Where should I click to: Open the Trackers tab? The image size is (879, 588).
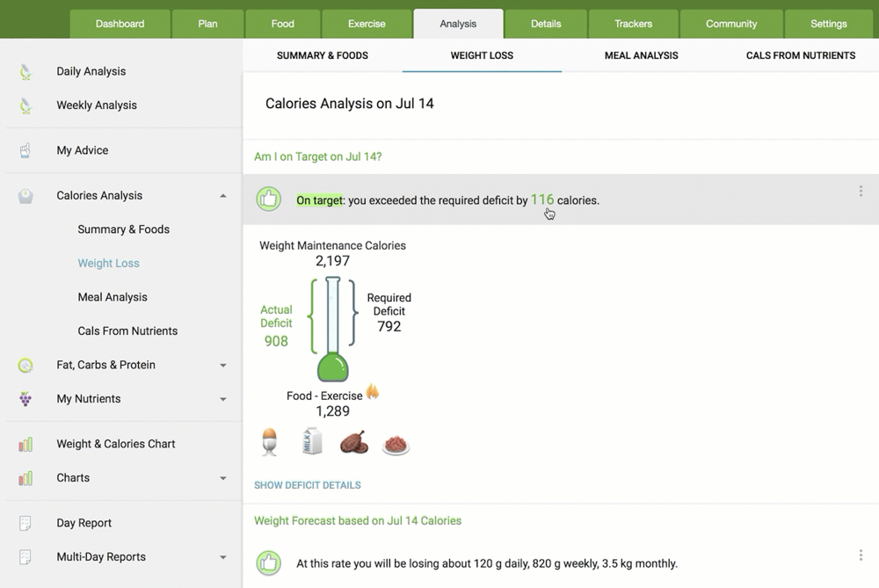tap(633, 24)
